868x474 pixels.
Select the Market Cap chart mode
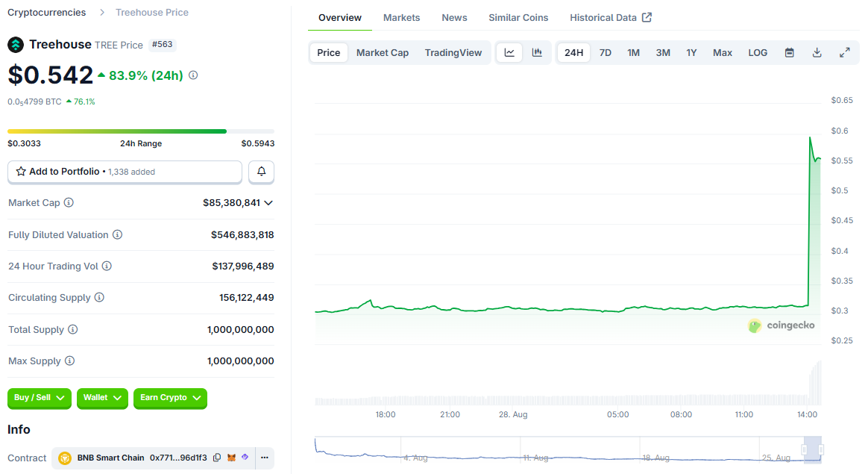[x=383, y=53]
